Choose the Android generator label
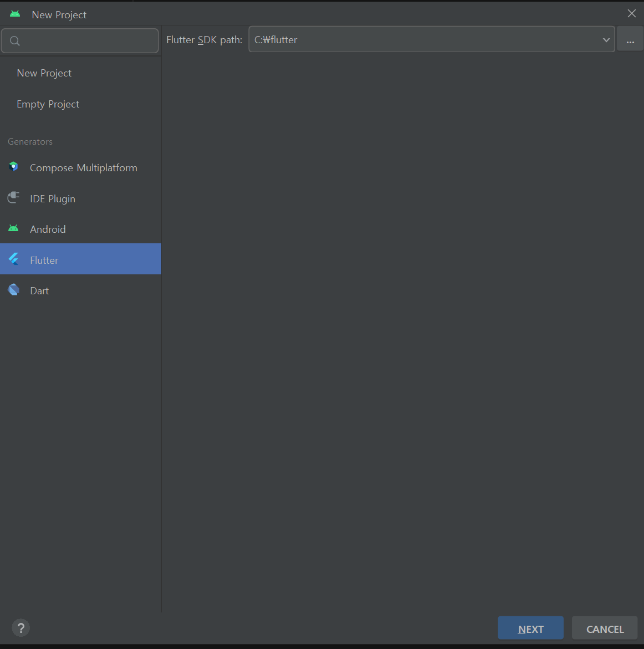The width and height of the screenshot is (644, 649). [48, 229]
